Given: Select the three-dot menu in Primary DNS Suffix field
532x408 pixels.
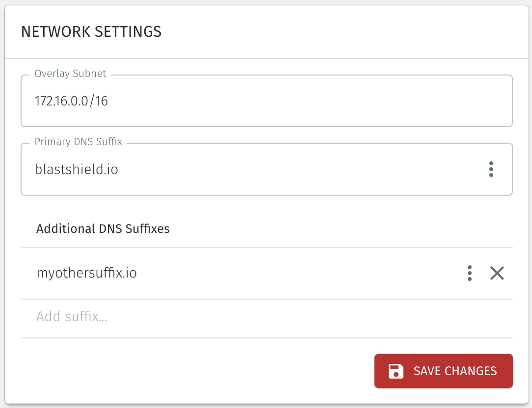Looking at the screenshot, I should (x=491, y=169).
